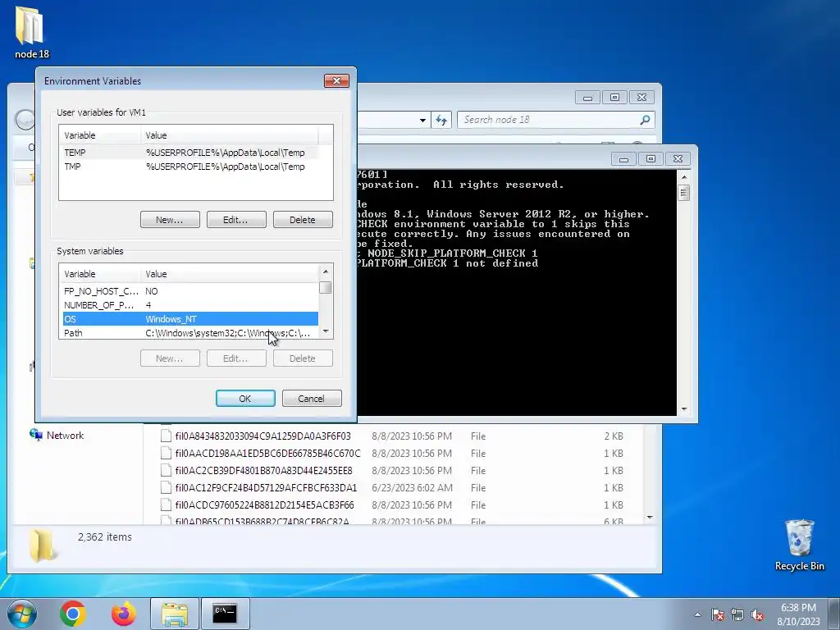The image size is (840, 630).
Task: Click Value column header in System variables
Action: 230,274
